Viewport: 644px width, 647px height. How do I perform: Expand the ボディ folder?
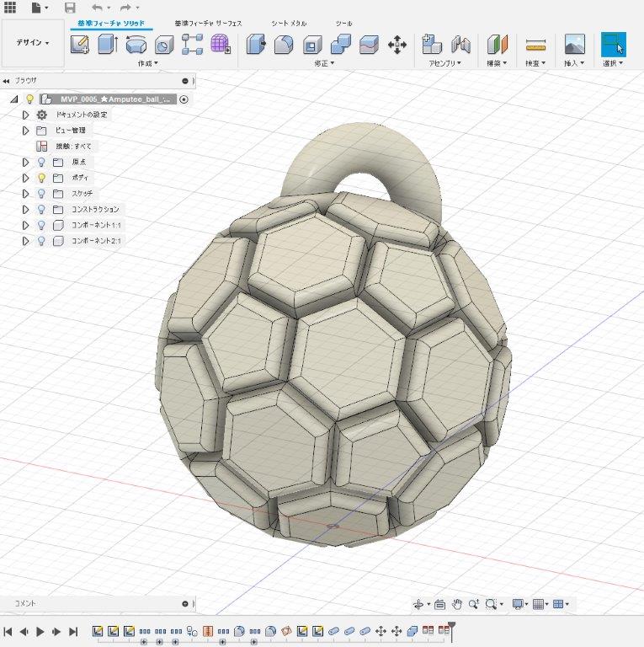[25, 178]
